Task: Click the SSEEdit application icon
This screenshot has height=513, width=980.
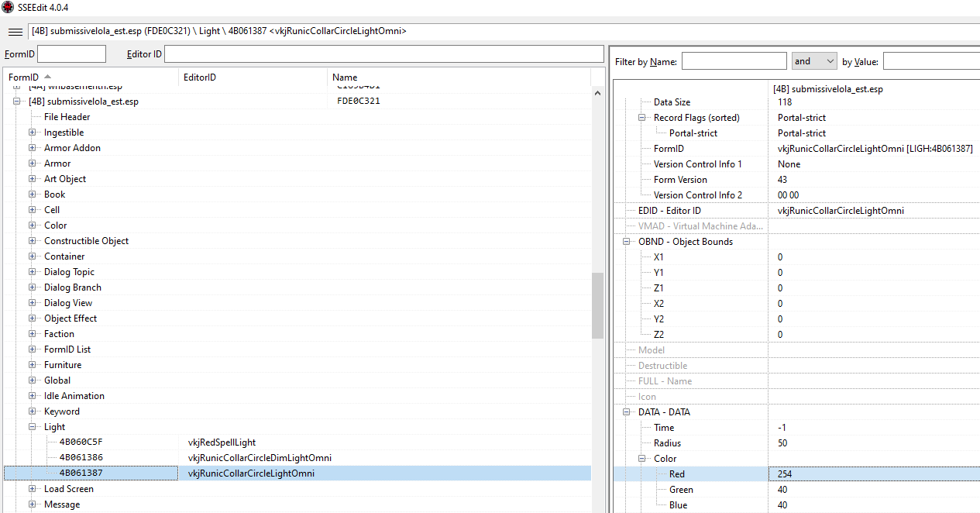Action: (7, 7)
